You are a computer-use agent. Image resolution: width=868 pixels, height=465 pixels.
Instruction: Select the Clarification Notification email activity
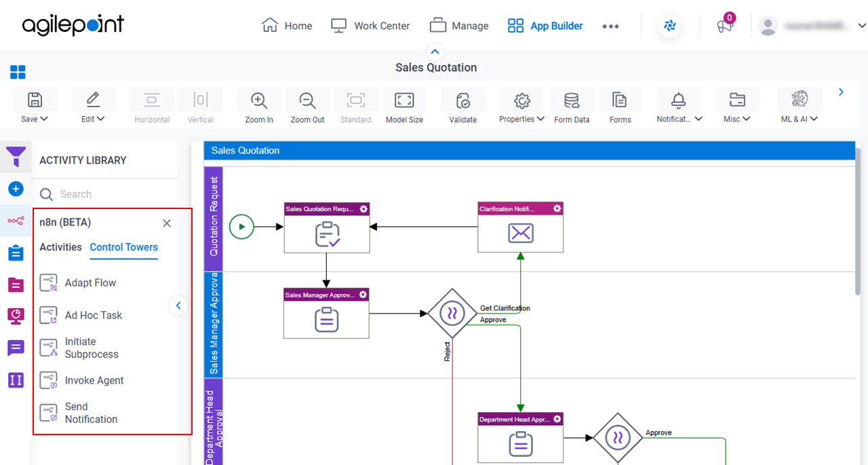coord(520,227)
